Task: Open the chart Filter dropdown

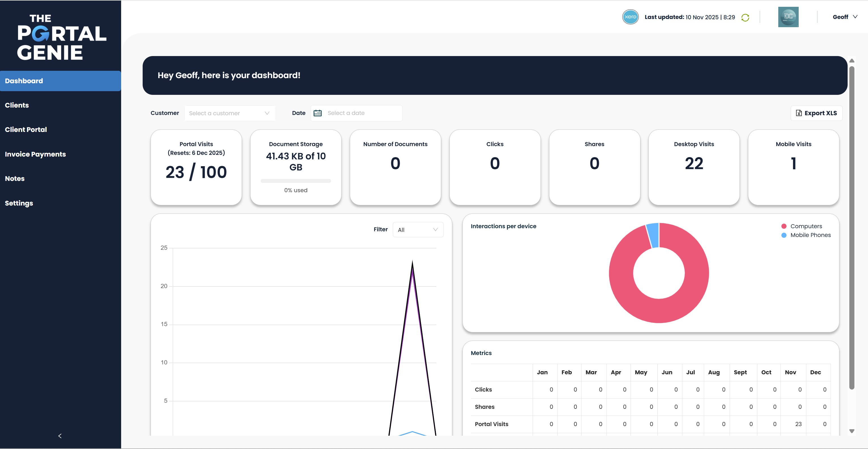Action: point(418,229)
